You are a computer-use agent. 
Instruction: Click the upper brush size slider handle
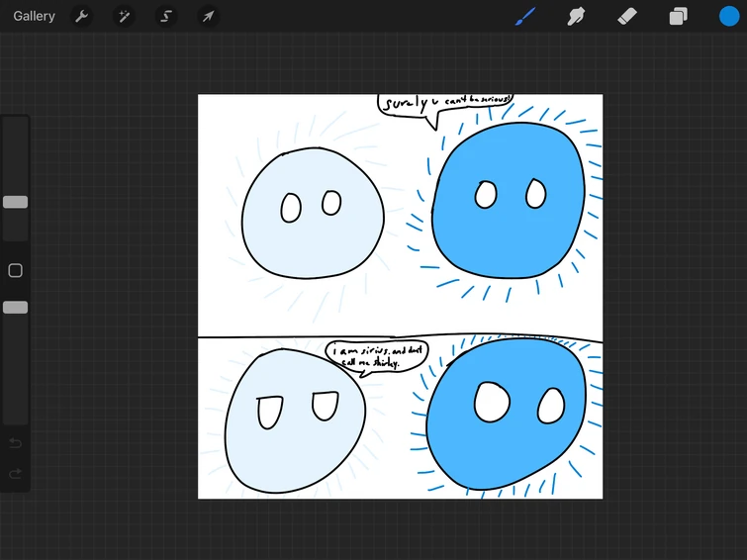pyautogui.click(x=15, y=202)
